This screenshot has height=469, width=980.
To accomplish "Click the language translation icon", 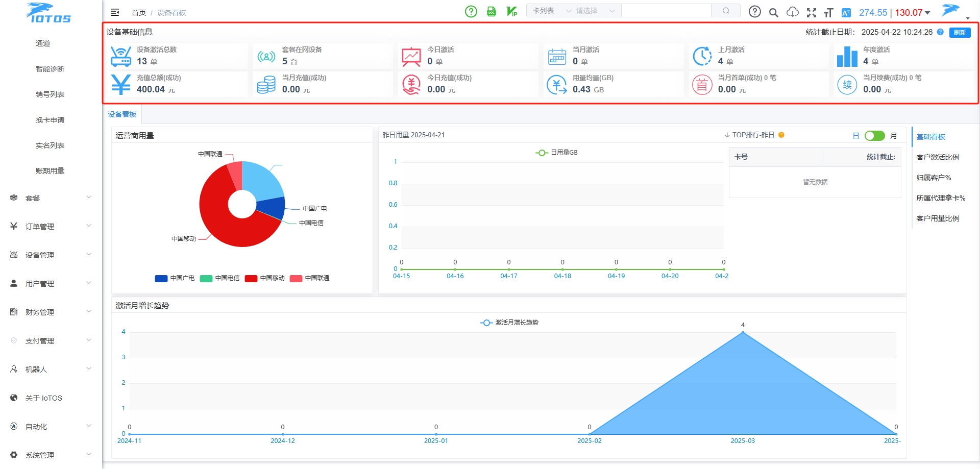I will (x=846, y=13).
